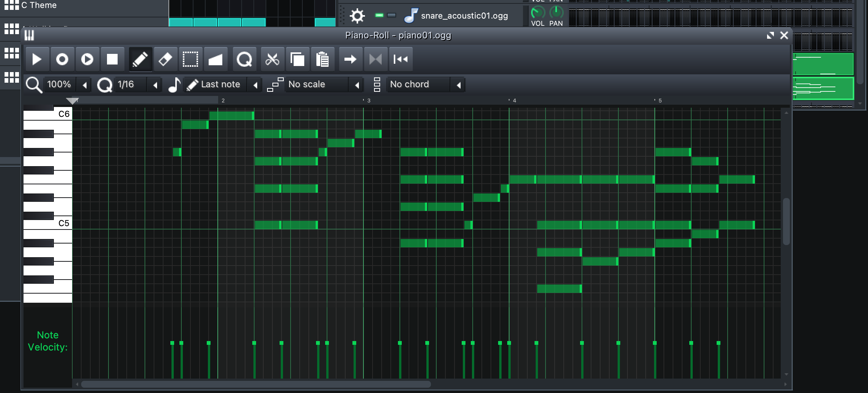This screenshot has height=393, width=868.
Task: Open the Last note length dropdown
Action: click(223, 85)
